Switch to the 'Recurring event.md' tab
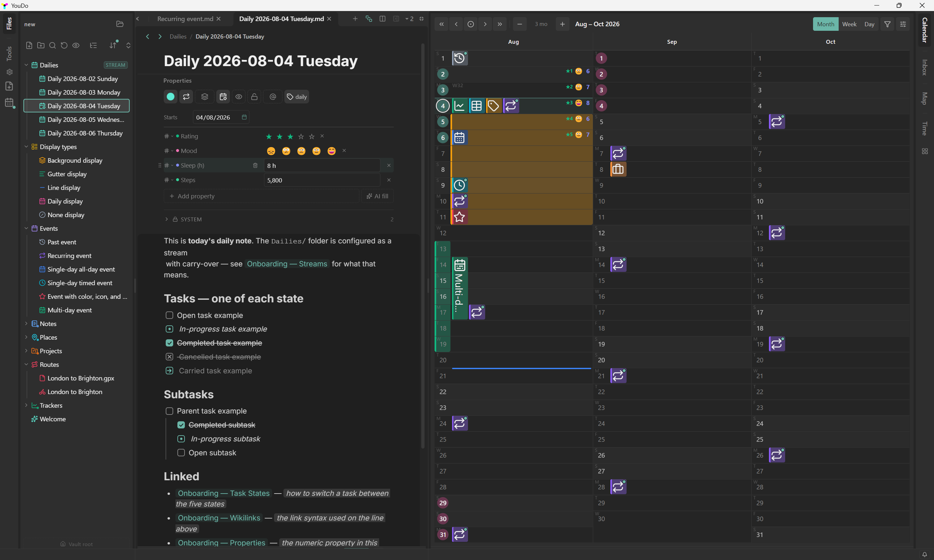This screenshot has height=560, width=934. pos(185,19)
